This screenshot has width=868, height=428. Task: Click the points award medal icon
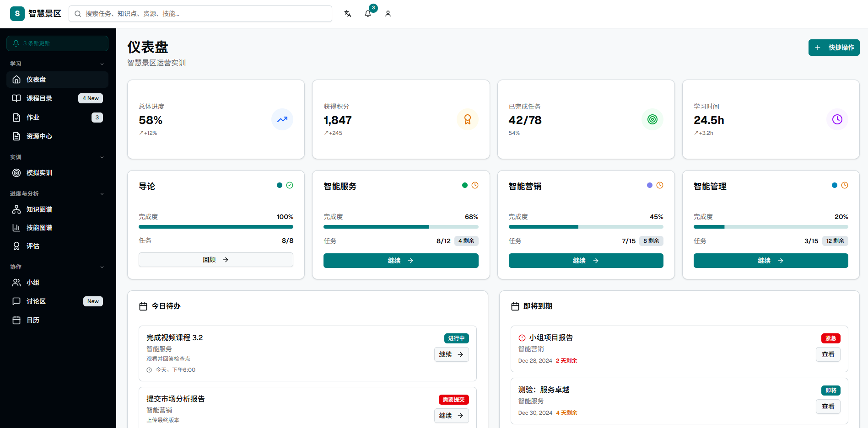click(x=467, y=119)
